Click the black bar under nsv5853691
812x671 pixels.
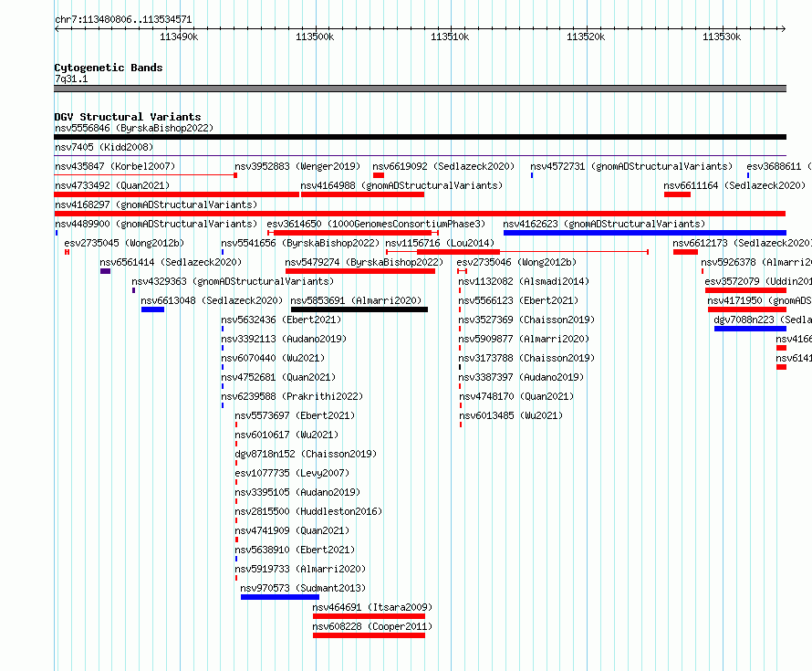(x=359, y=309)
